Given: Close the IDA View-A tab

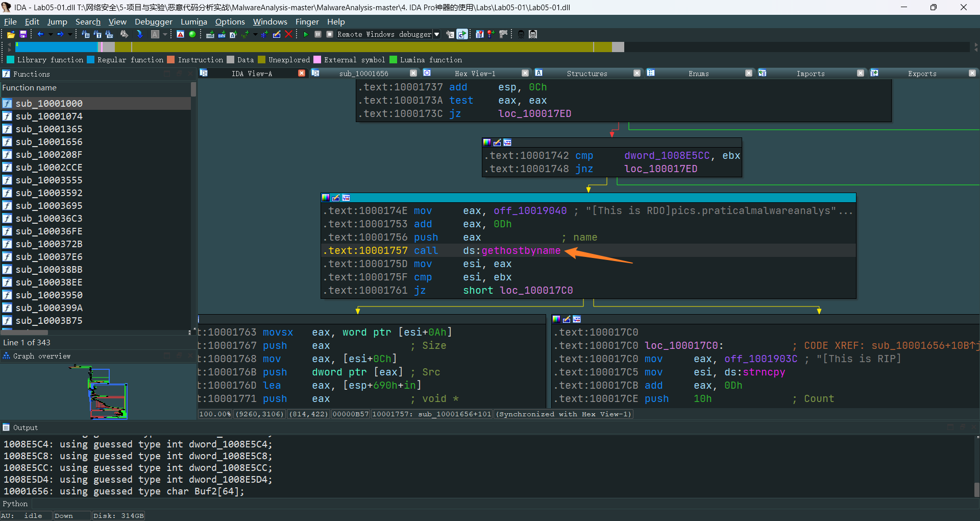Looking at the screenshot, I should point(302,73).
